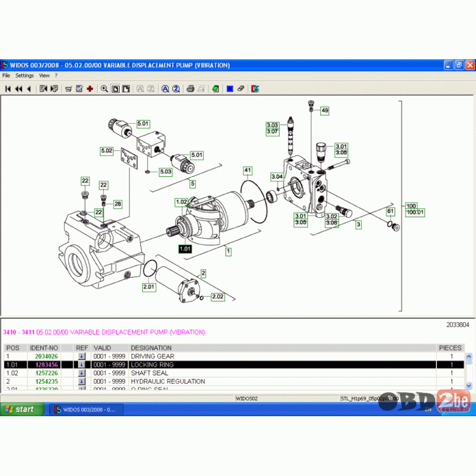Click the split-page view toolbar icon
The width and height of the screenshot is (476, 476).
point(126,88)
